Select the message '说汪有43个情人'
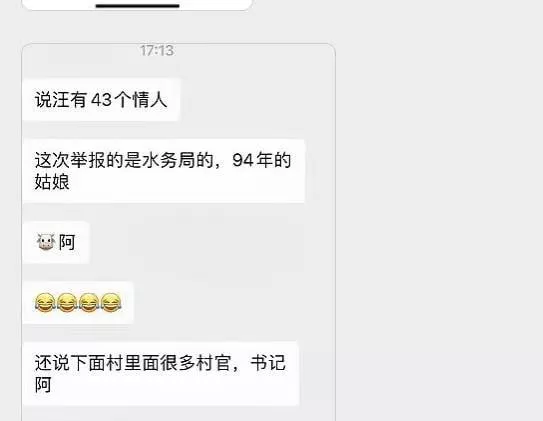Screen dimensions: 543x421 click(x=101, y=100)
